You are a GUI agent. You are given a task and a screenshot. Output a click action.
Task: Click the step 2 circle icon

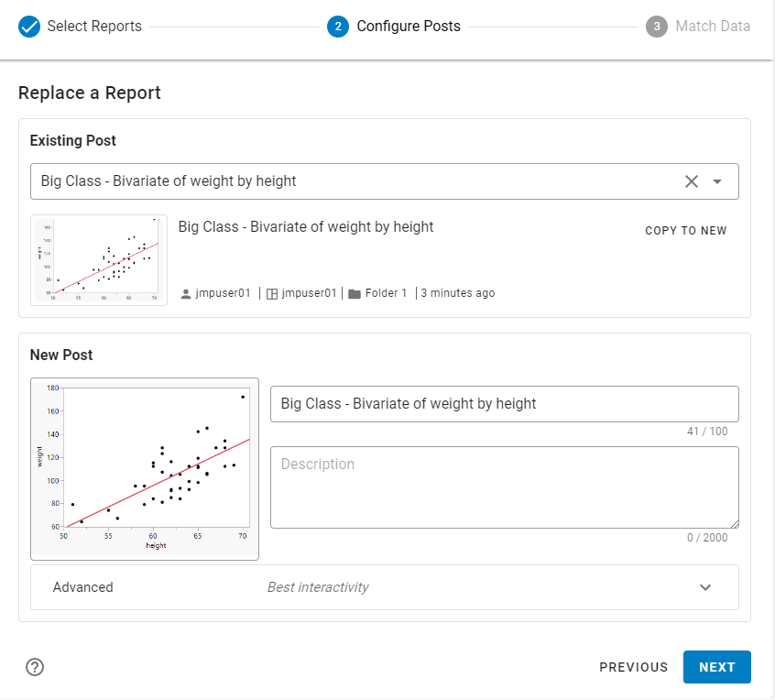(x=338, y=26)
